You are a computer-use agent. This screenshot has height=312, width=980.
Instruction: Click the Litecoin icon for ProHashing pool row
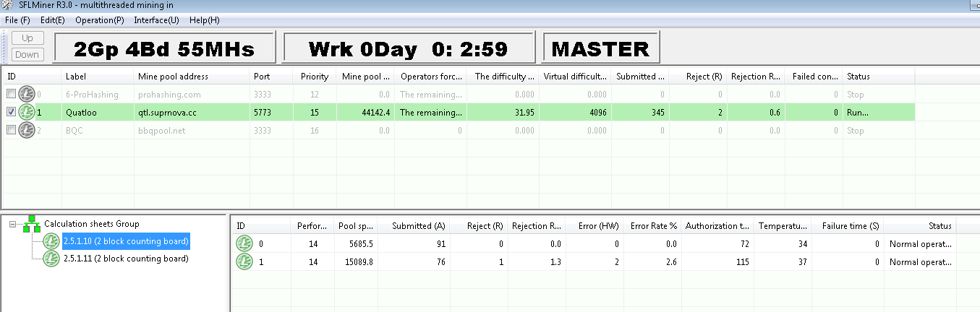tap(27, 94)
